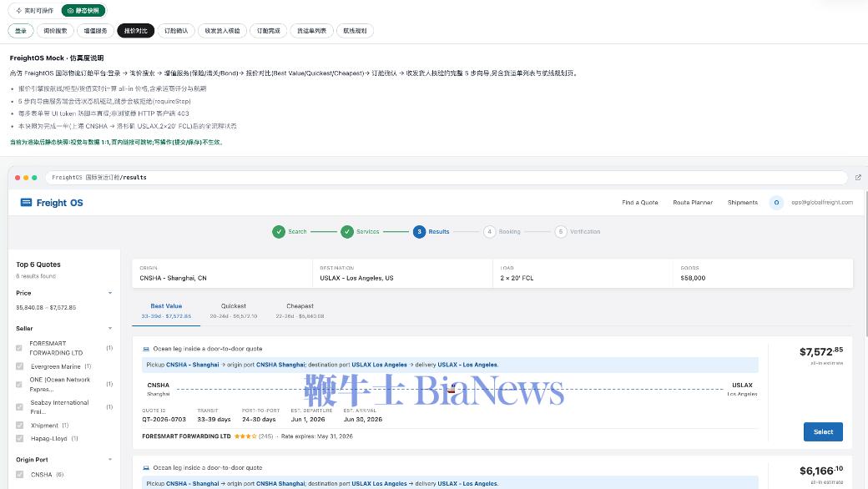Select the 收发货人核验 page pill
Viewport: 868px width, 489px height.
click(x=222, y=31)
